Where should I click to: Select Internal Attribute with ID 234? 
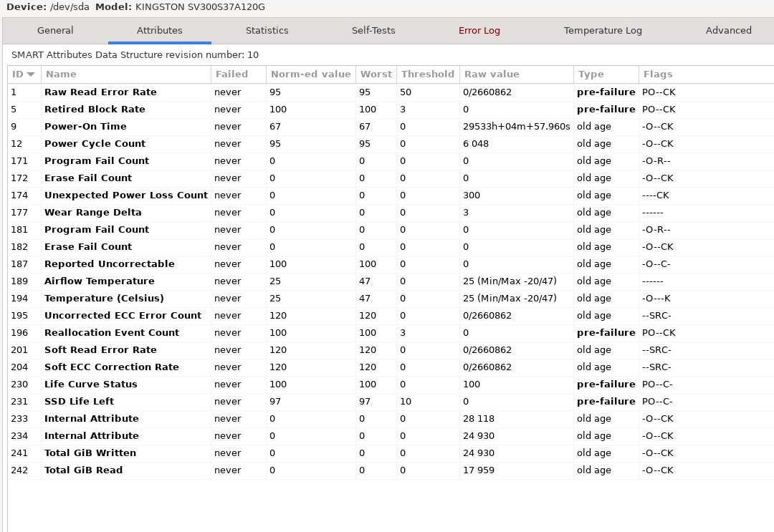point(391,436)
